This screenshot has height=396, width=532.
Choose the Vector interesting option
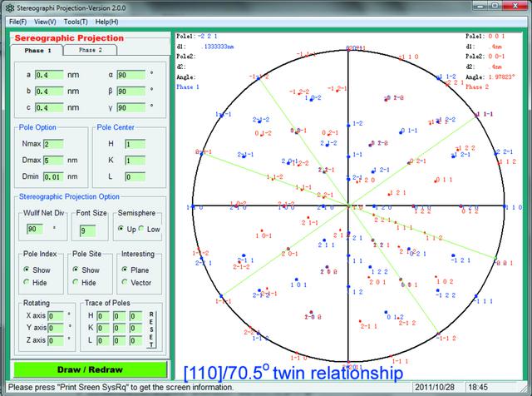tap(125, 282)
